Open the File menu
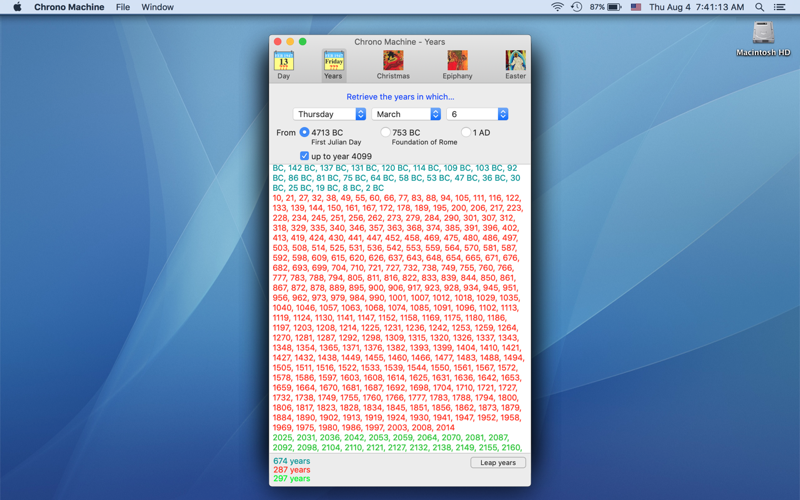800x500 pixels. (x=122, y=7)
